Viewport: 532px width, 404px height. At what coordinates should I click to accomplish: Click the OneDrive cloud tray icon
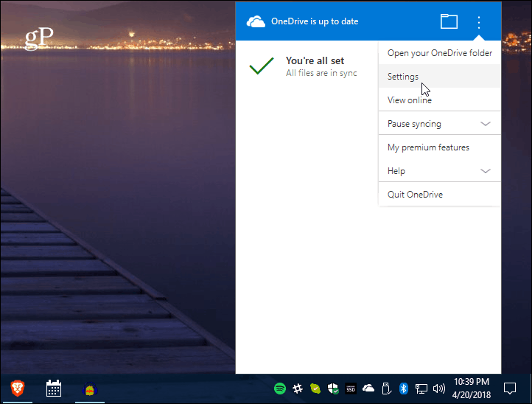[368, 388]
